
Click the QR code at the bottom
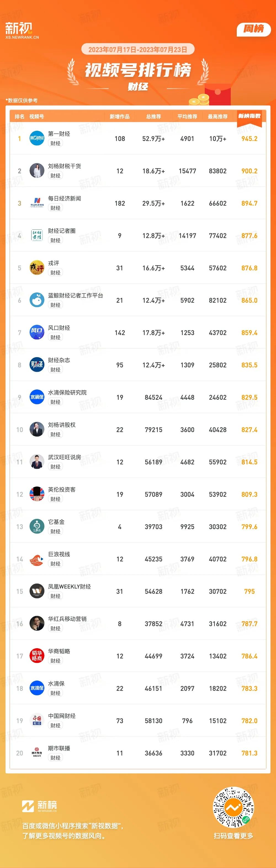point(233,807)
